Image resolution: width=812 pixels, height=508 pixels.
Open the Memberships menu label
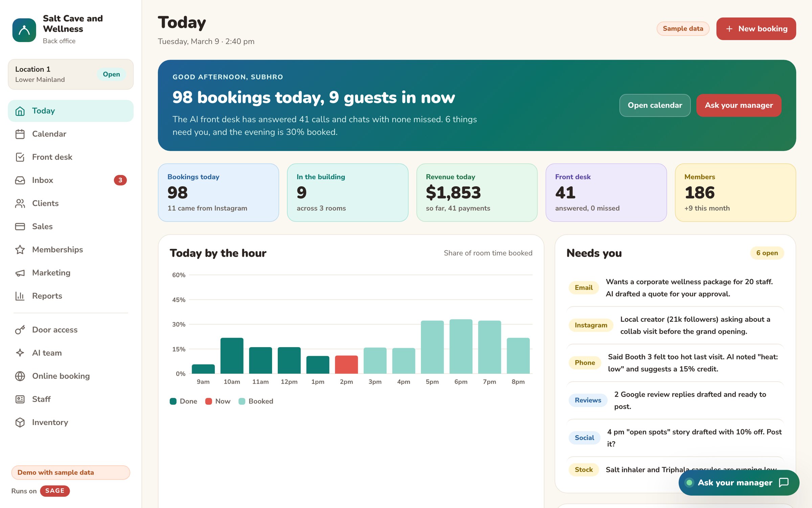58,250
